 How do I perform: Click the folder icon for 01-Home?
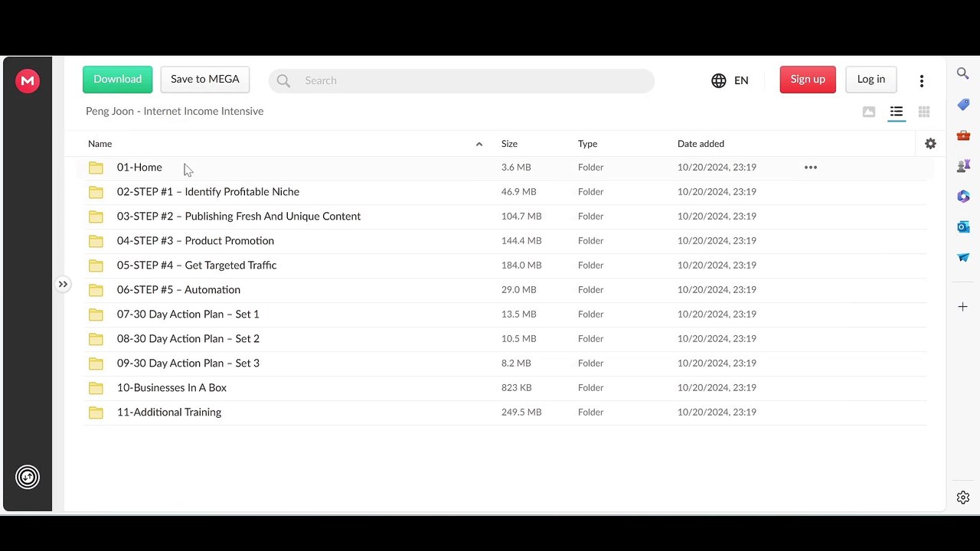96,168
